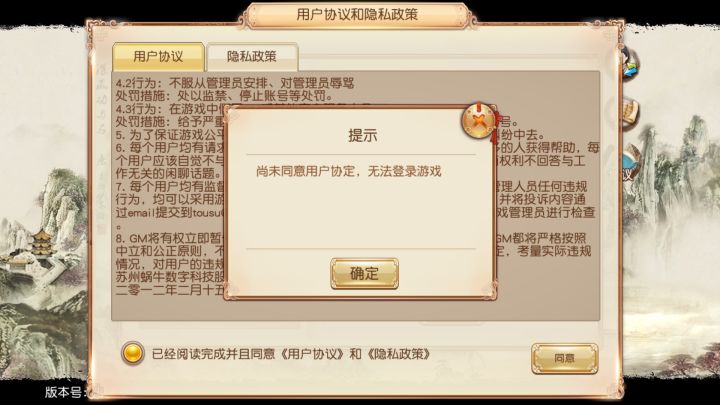Toggle the yellow read-and-agree radio button
The image size is (720, 405).
click(x=132, y=354)
